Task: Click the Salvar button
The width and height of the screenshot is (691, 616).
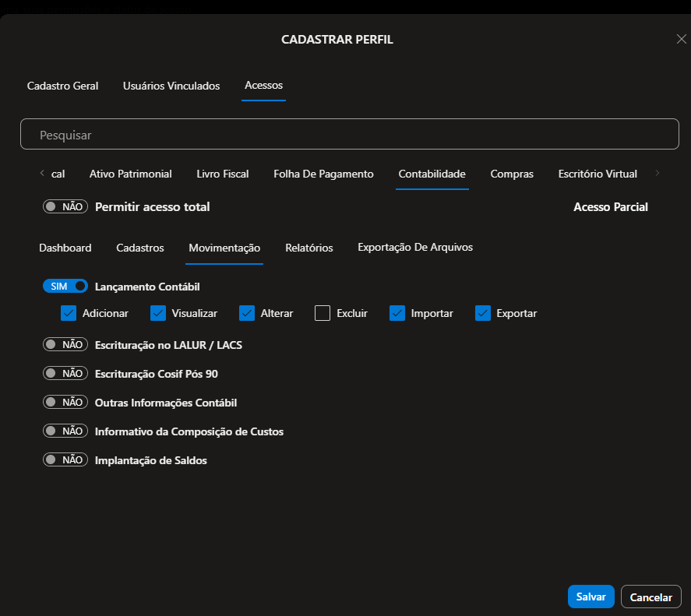Action: click(591, 597)
